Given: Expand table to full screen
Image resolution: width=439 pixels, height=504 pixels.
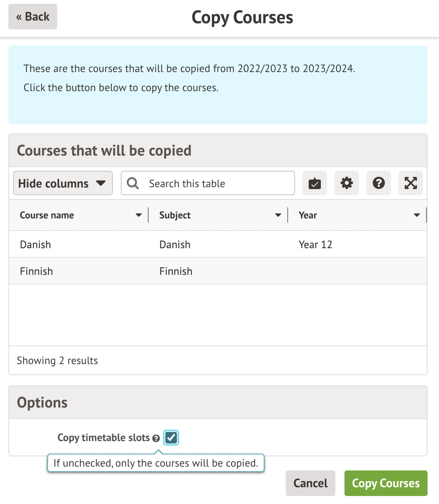Looking at the screenshot, I should coord(410,183).
